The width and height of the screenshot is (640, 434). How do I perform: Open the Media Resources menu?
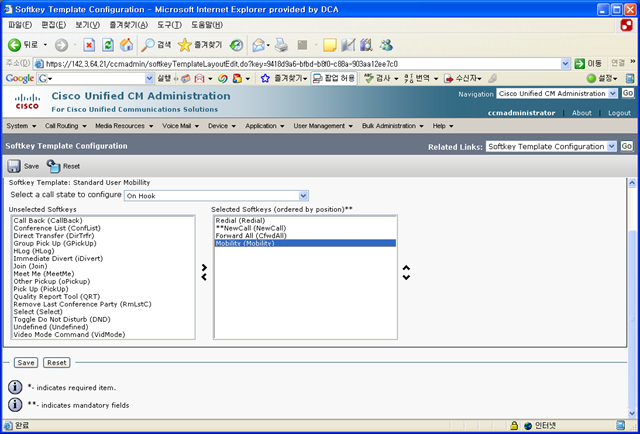coord(124,126)
